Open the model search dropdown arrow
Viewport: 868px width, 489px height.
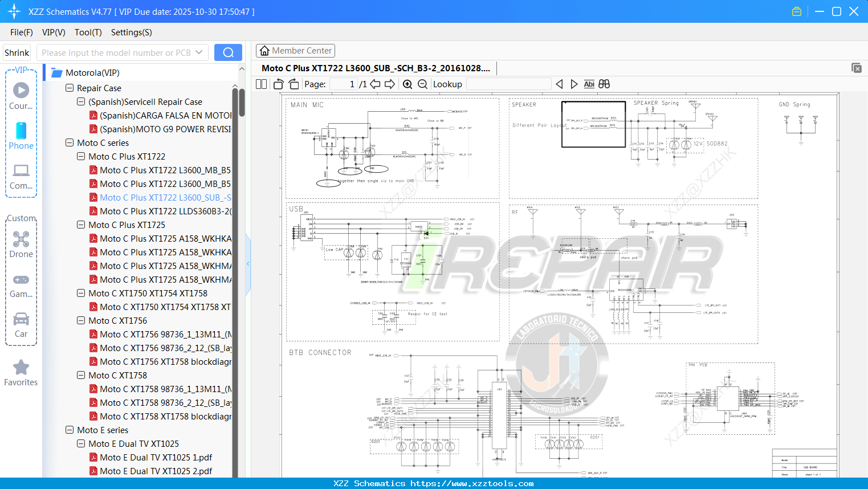coord(199,52)
